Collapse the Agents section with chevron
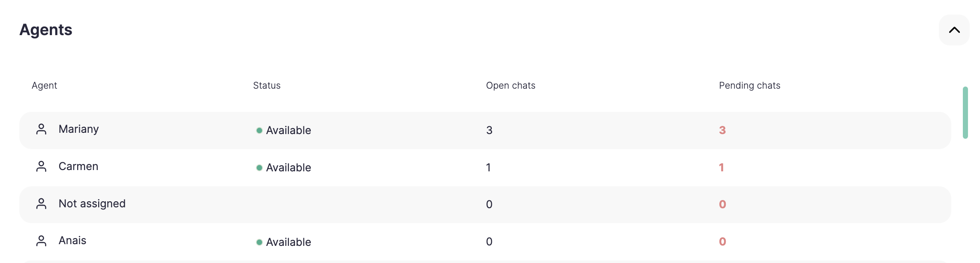Screen dimensions: 980x263 [x=954, y=30]
